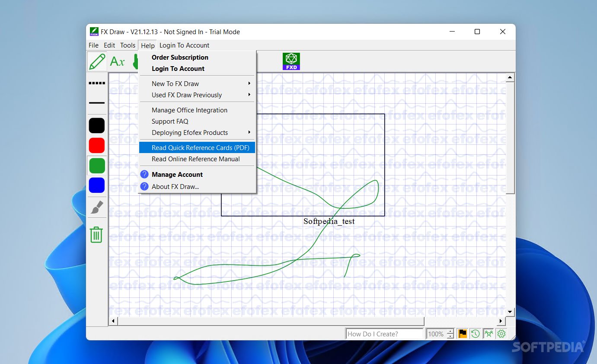
Task: Open Support FAQ entry
Action: pyautogui.click(x=198, y=121)
